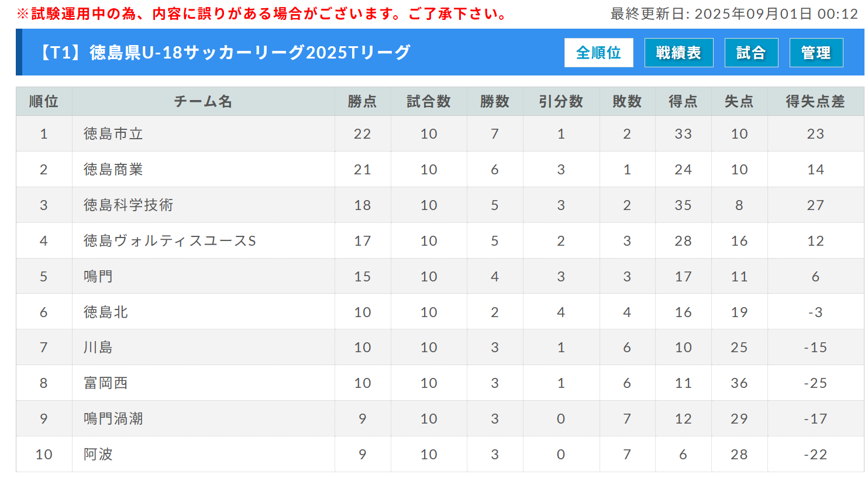
Task: Select team 鳴門 in fifth place
Action: tap(98, 277)
